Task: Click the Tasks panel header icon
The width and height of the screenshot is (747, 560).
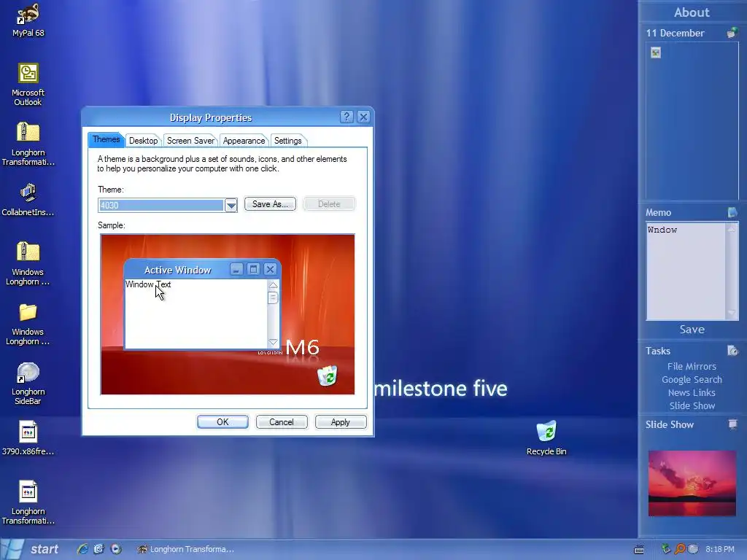Action: [x=732, y=351]
